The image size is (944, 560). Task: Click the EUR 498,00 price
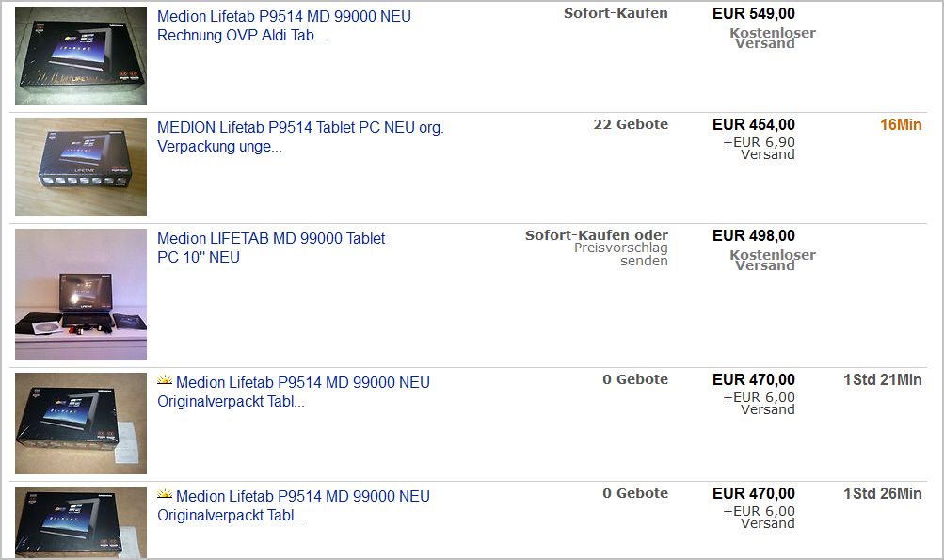(x=753, y=235)
